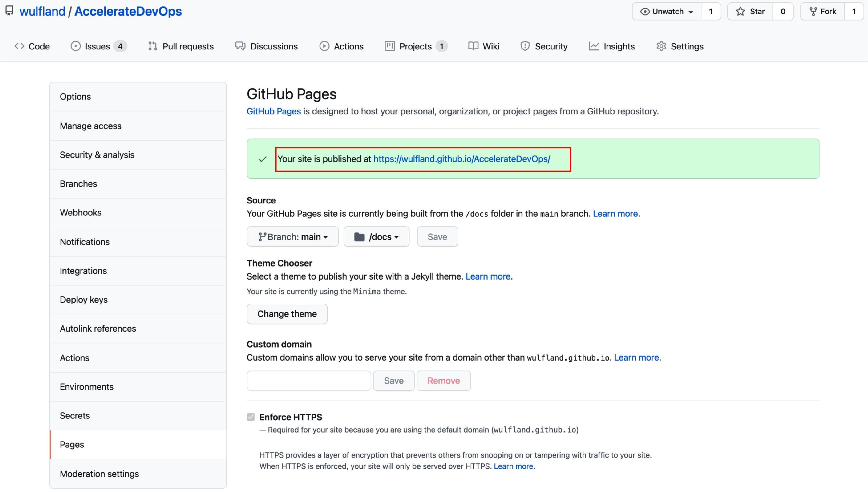The width and height of the screenshot is (868, 492).
Task: Click Learn more in Custom domain
Action: pyautogui.click(x=636, y=357)
